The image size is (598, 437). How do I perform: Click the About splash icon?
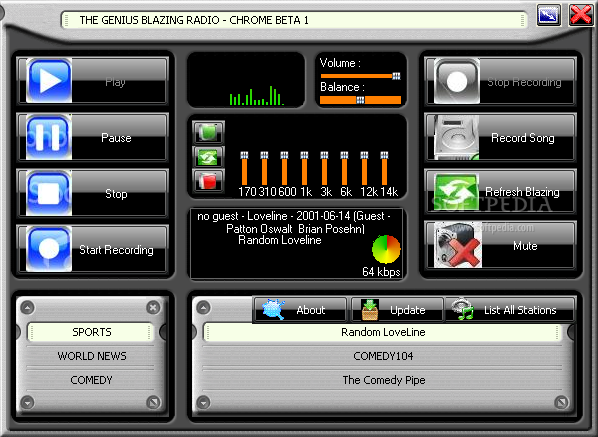pyautogui.click(x=274, y=309)
